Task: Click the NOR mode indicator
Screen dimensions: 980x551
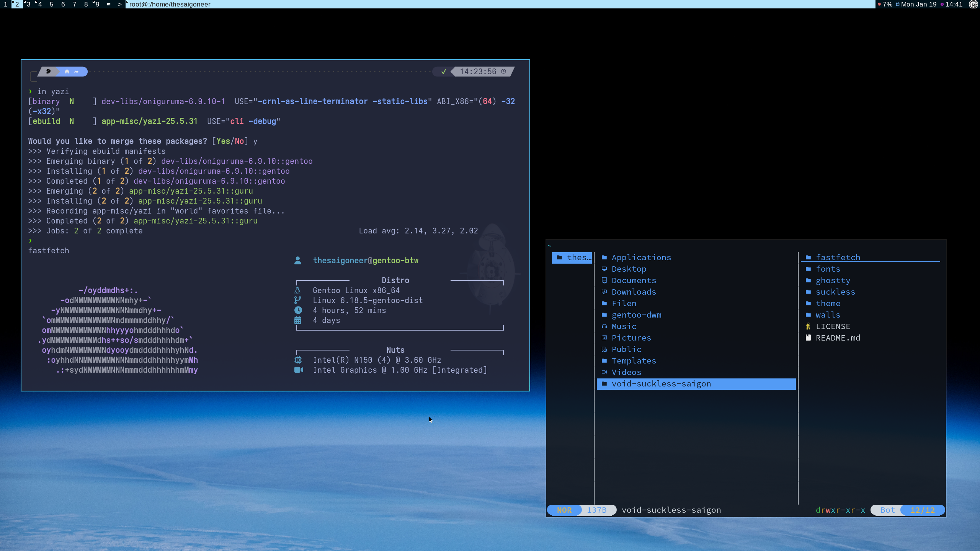Action: click(x=564, y=510)
